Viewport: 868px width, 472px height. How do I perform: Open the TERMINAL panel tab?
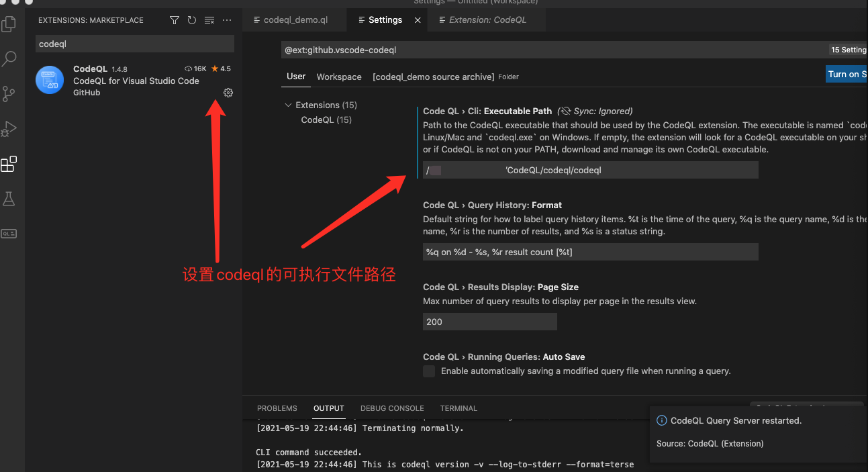[x=459, y=408]
